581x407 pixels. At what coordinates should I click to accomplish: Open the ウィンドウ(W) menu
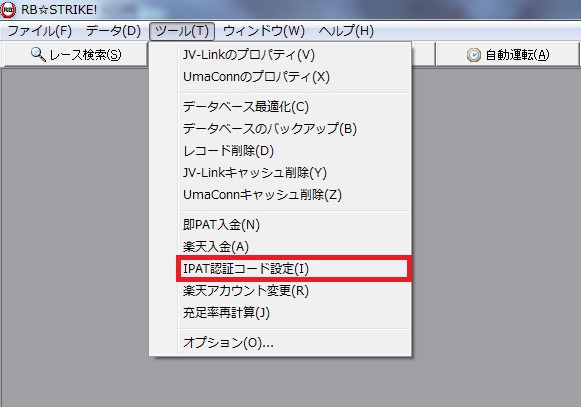coord(264,31)
